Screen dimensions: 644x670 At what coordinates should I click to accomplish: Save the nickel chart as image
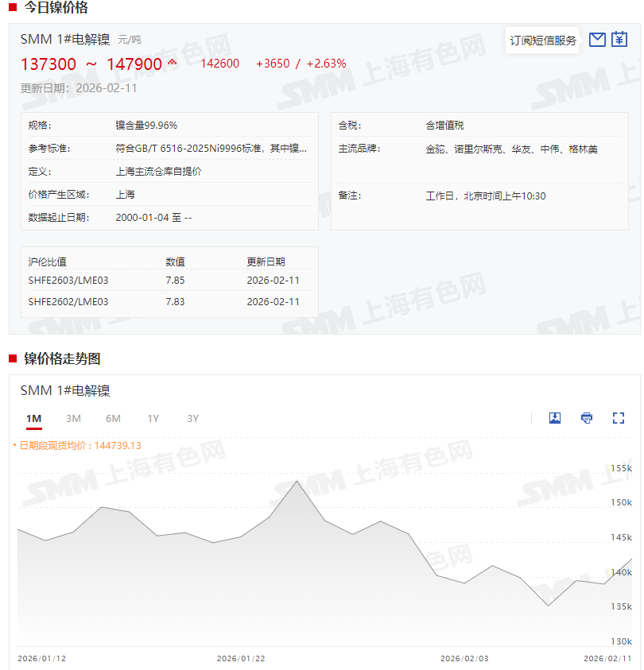(x=555, y=418)
